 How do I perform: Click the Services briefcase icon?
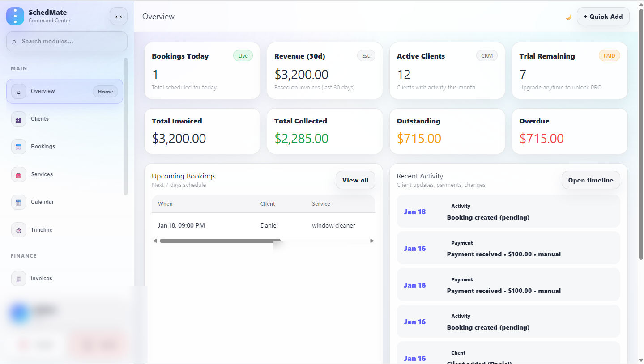(18, 174)
